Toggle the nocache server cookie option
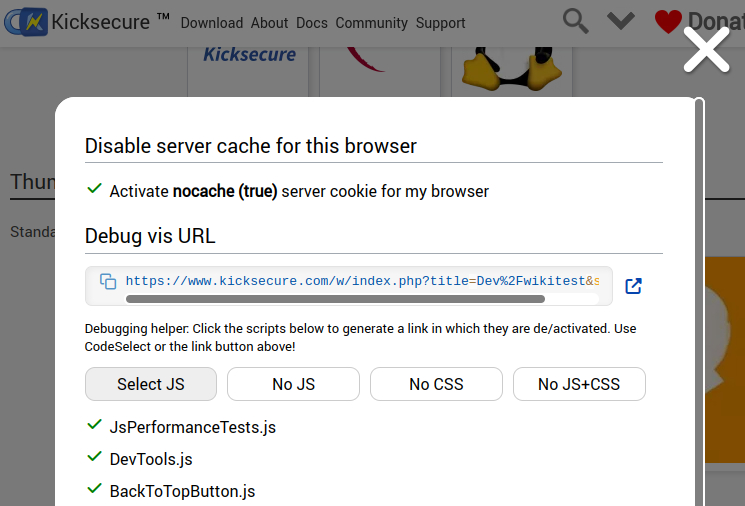This screenshot has width=745, height=506. (x=288, y=191)
